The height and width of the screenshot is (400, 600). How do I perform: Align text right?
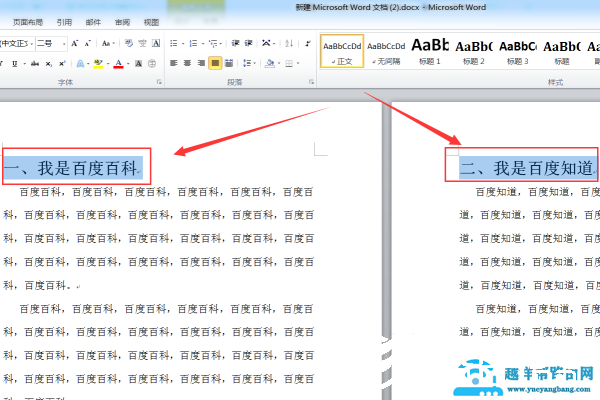(x=201, y=63)
